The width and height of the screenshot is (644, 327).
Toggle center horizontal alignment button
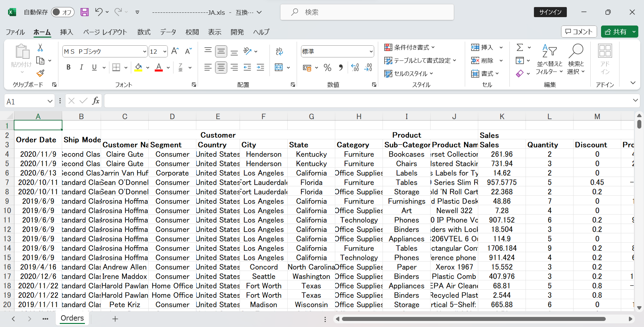tap(221, 67)
